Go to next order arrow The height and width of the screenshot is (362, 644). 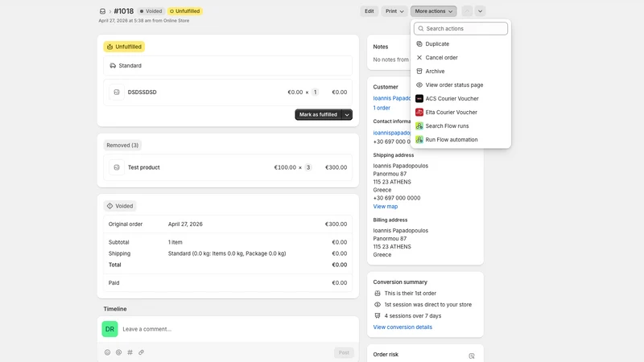click(480, 11)
